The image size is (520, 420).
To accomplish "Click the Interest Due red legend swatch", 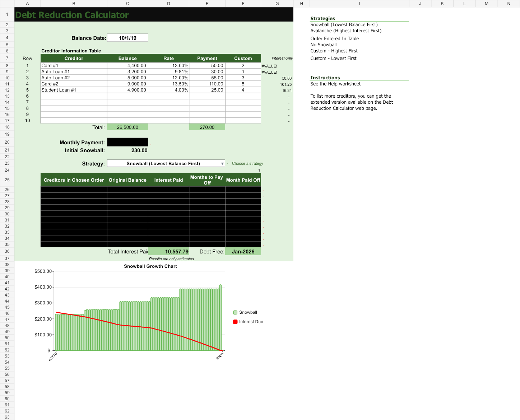I will (235, 322).
